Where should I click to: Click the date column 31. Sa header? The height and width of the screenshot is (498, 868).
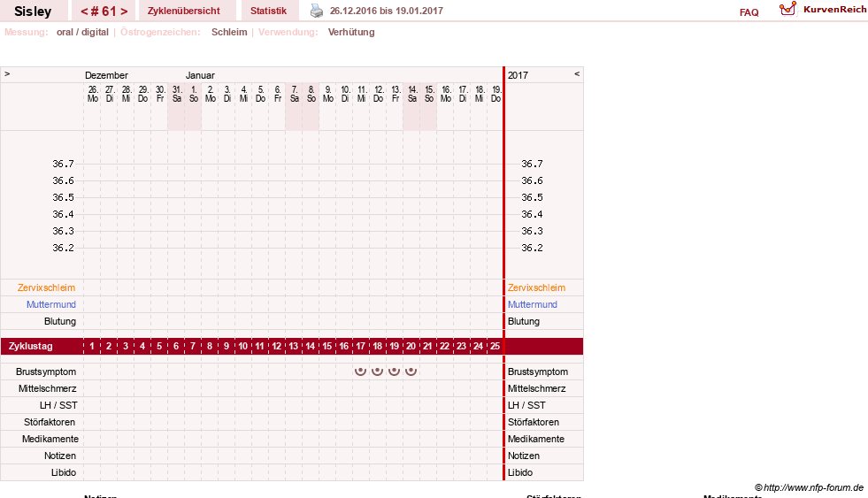(177, 94)
